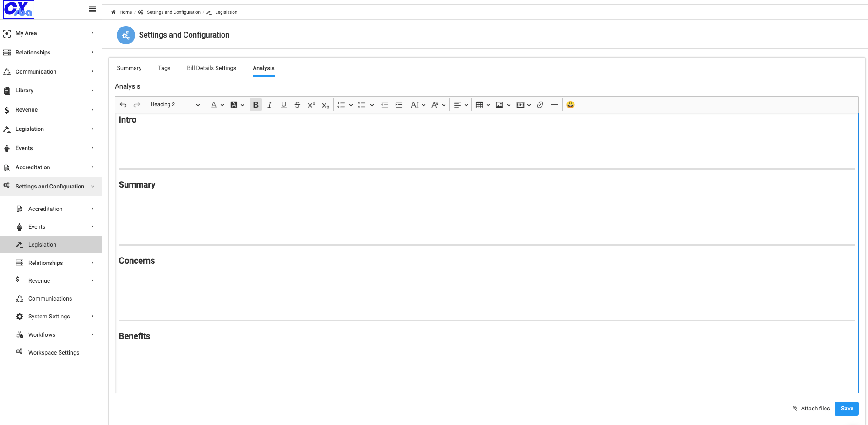Toggle italic formatting

(269, 105)
